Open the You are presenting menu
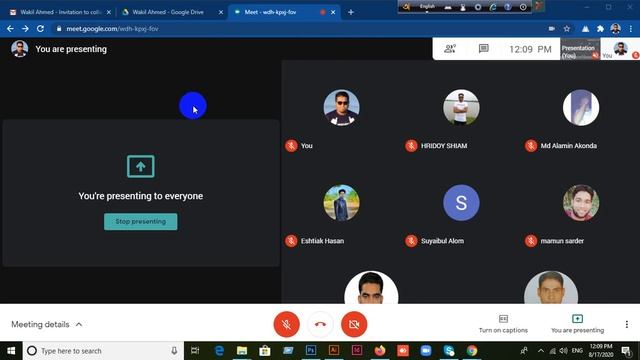640x360 pixels. [577, 324]
